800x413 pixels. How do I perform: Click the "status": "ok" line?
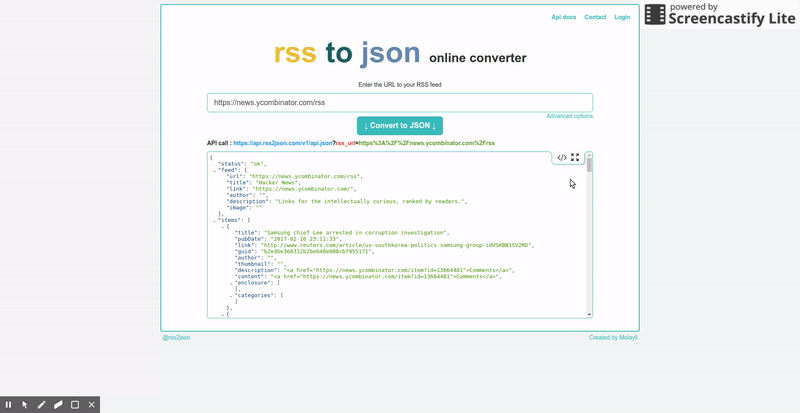(x=242, y=164)
